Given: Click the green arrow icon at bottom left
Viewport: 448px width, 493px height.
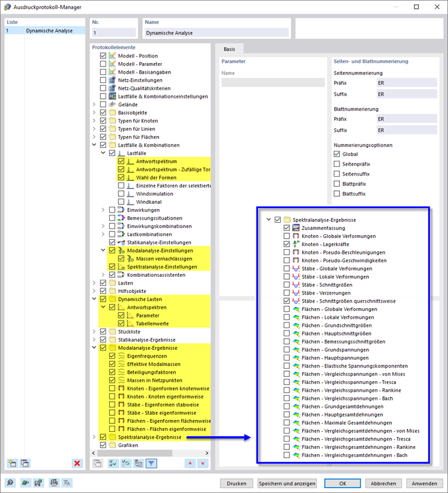Looking at the screenshot, I should point(25,482).
